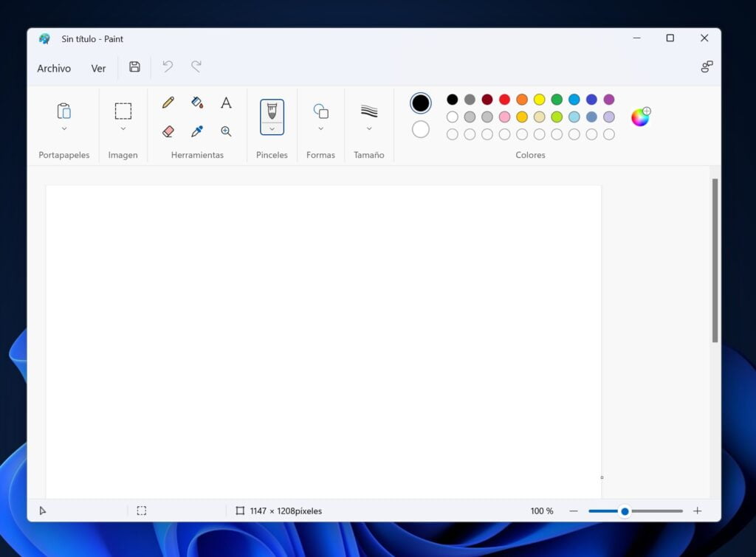Viewport: 756px width, 557px height.
Task: Select the Eraser tool
Action: point(168,131)
